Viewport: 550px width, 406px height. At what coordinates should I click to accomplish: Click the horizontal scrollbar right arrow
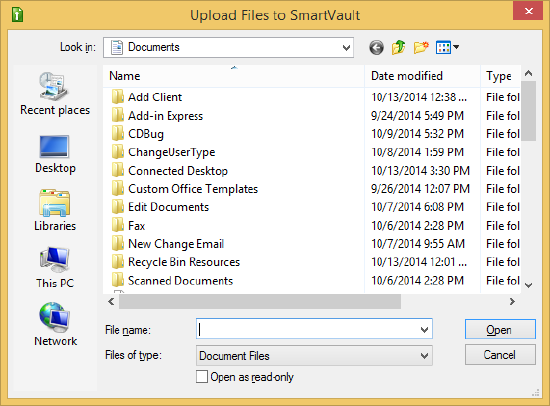pyautogui.click(x=512, y=301)
